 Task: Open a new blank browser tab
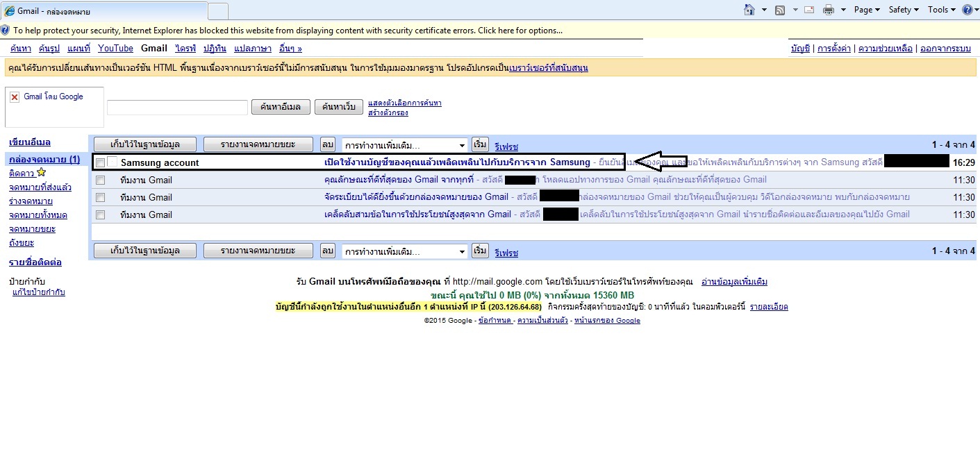point(218,11)
